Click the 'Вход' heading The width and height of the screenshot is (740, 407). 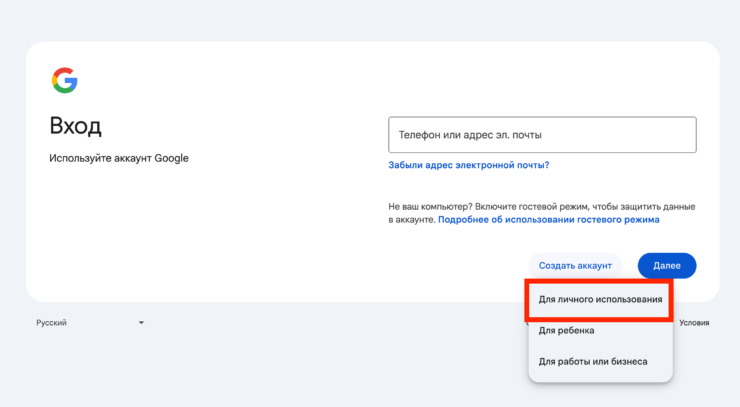pyautogui.click(x=75, y=126)
